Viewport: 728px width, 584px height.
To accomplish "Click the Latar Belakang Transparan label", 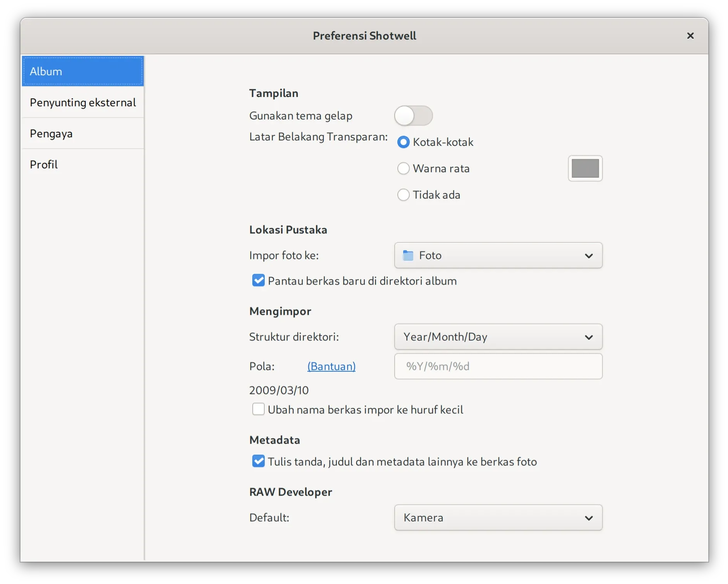I will point(319,136).
